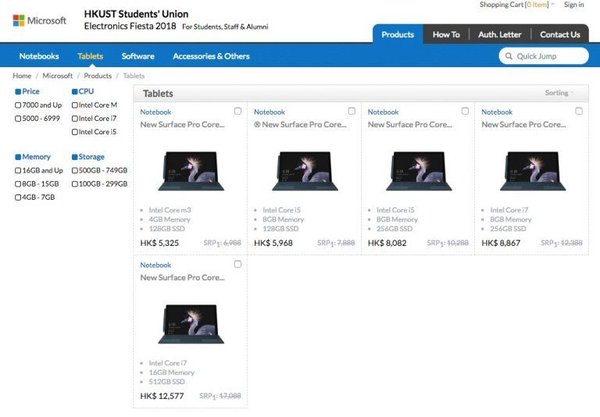Tick the 5000 - 6999 price checkbox
Screen dimensions: 600x417
tap(18, 119)
